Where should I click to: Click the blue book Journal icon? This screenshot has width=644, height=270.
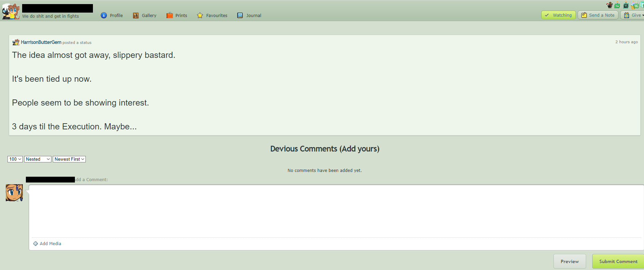pos(240,15)
